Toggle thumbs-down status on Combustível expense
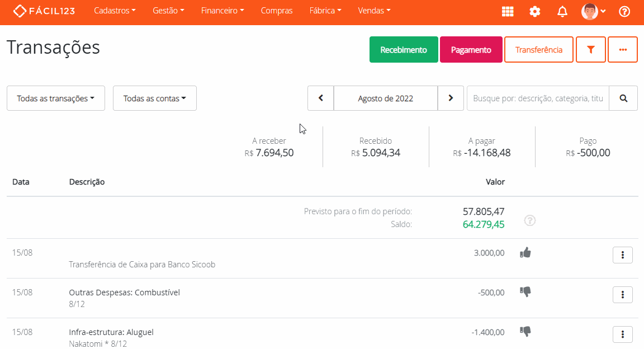The height and width of the screenshot is (349, 644). (525, 291)
